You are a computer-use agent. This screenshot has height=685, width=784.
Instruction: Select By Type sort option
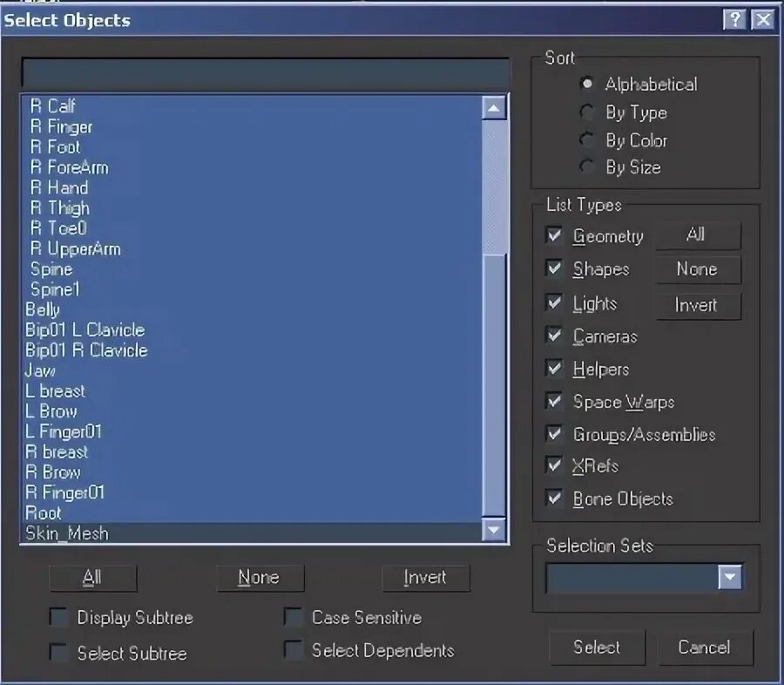(x=586, y=112)
